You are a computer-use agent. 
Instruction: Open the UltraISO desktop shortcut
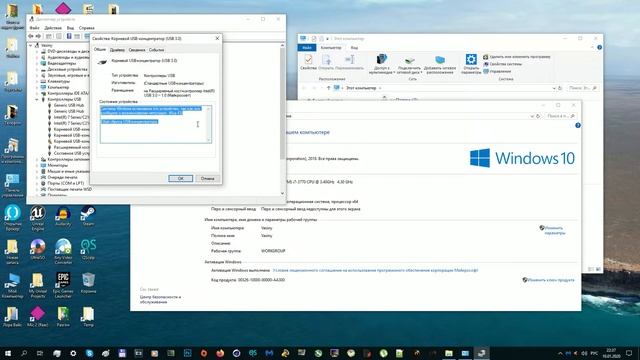click(x=38, y=249)
